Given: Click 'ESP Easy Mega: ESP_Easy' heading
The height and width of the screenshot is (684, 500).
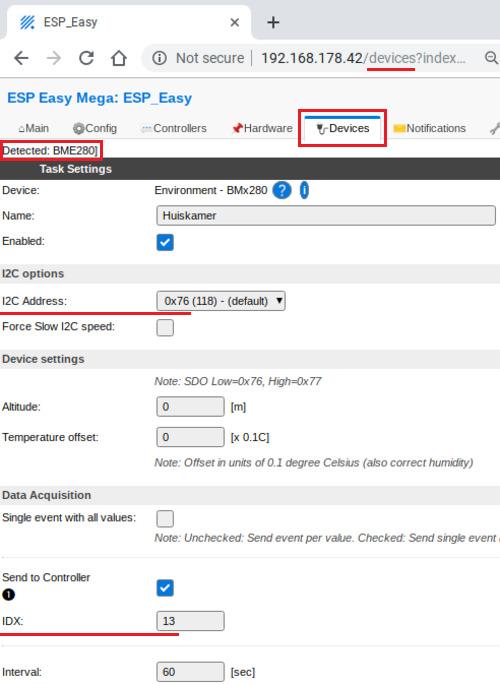Looking at the screenshot, I should pyautogui.click(x=99, y=98).
